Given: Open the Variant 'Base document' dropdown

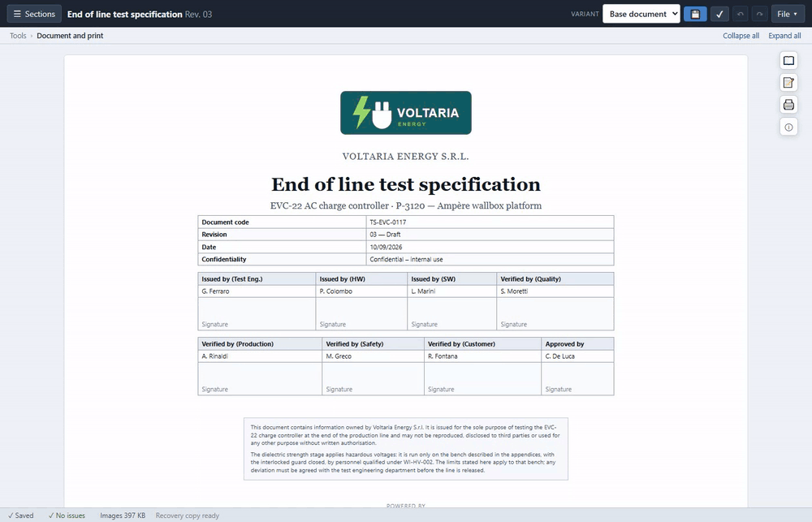Looking at the screenshot, I should 641,14.
